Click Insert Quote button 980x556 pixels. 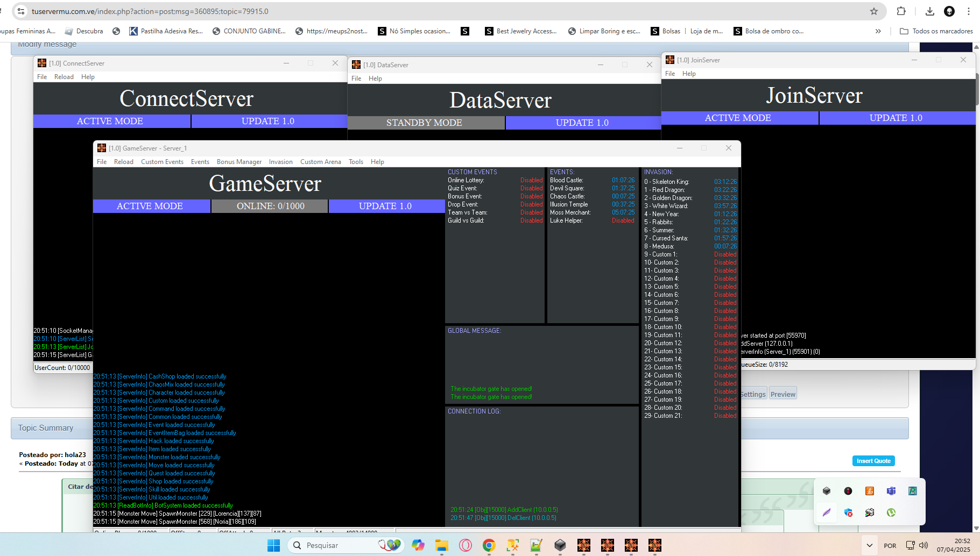coord(873,461)
